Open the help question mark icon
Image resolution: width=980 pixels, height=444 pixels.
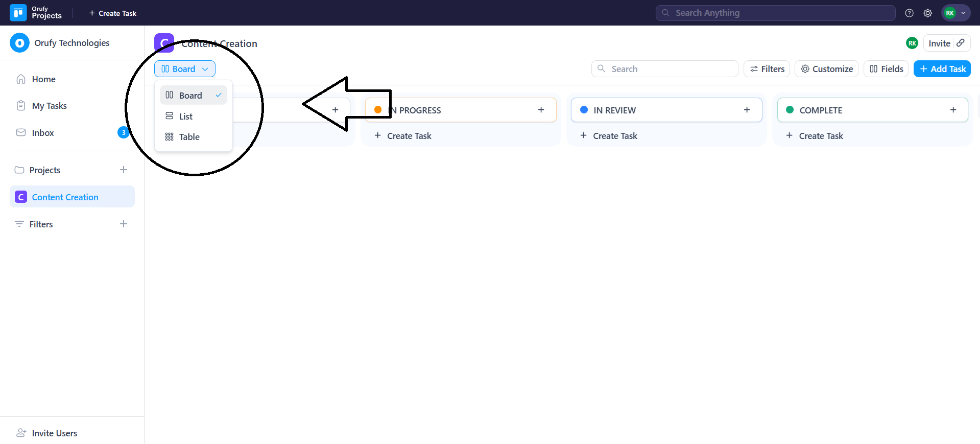coord(909,13)
